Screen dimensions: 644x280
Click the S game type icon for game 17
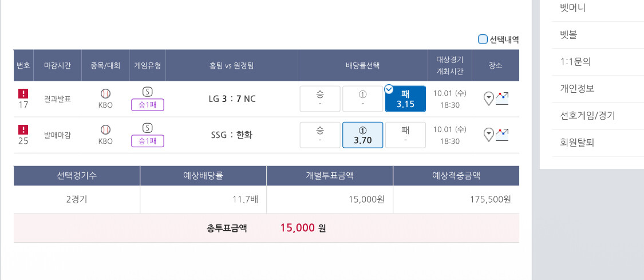point(147,92)
